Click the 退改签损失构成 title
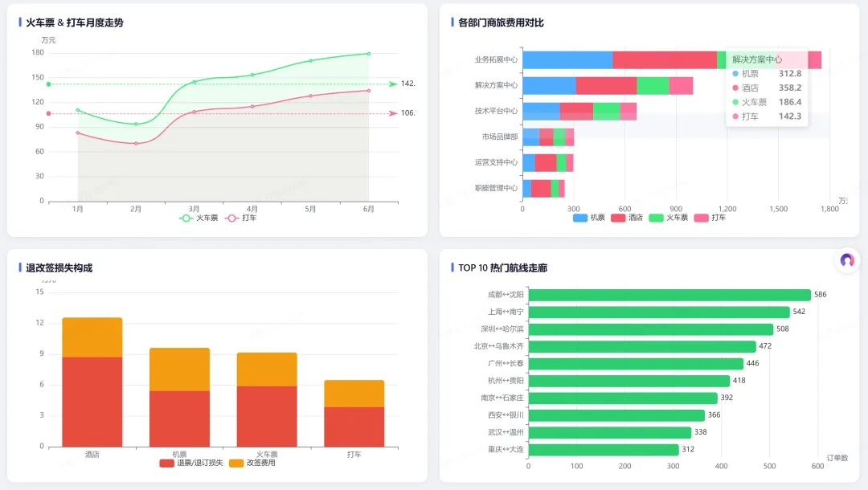868x490 pixels. (59, 267)
